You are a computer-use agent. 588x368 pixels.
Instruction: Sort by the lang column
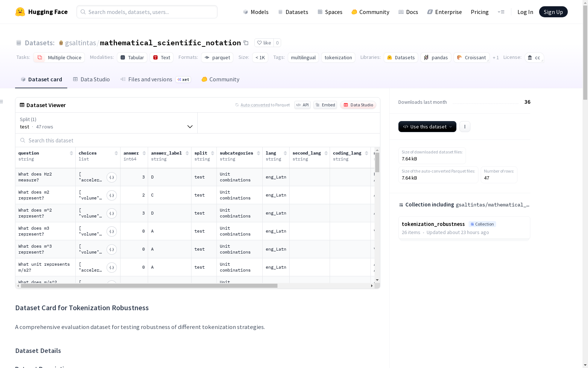pos(285,153)
